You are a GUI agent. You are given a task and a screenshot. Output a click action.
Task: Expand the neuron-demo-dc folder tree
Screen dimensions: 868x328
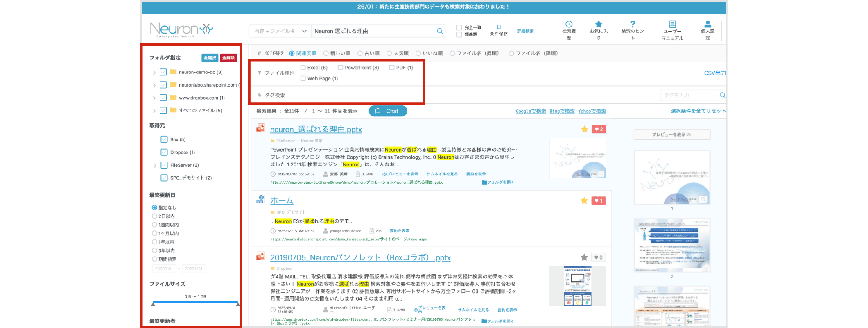click(x=154, y=73)
